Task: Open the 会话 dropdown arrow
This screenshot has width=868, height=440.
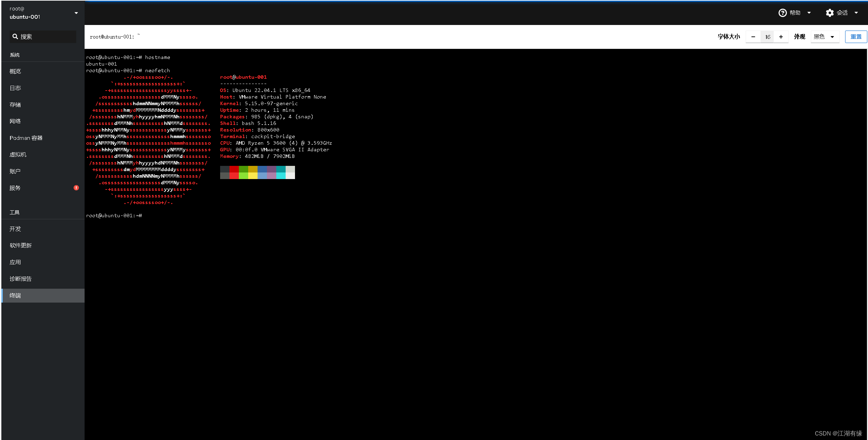Action: coord(856,13)
